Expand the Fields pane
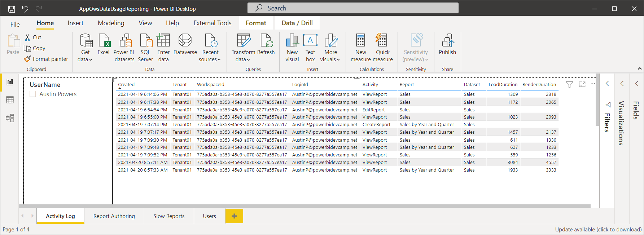This screenshot has width=644, height=235. [x=637, y=84]
